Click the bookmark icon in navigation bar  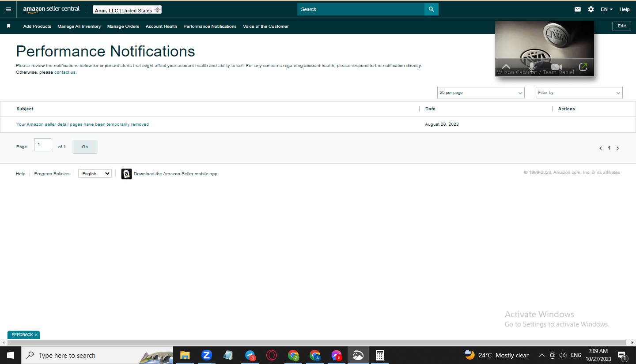[x=8, y=26]
